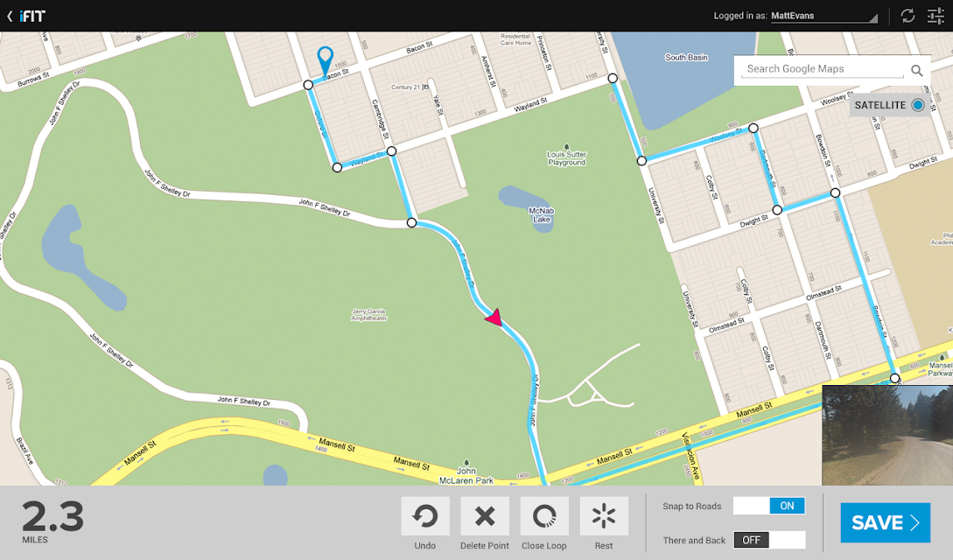The height and width of the screenshot is (560, 953).
Task: Click the Rest icon
Action: 604,516
